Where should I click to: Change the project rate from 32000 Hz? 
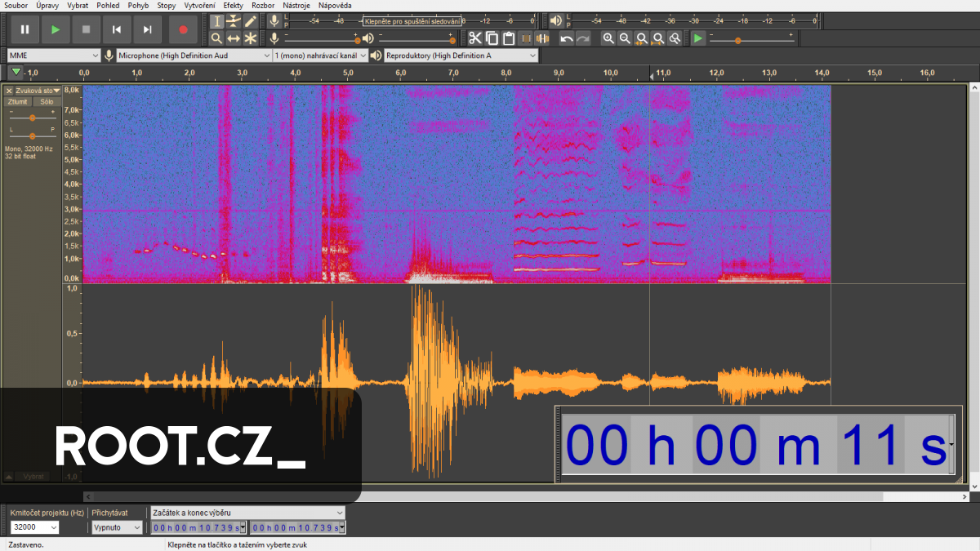point(33,527)
